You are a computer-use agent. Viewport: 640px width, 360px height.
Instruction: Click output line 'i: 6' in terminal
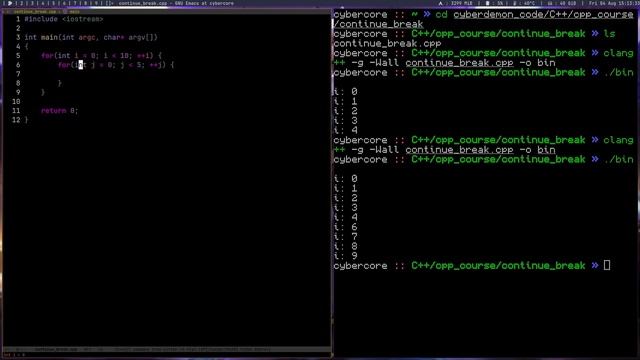coord(346,227)
